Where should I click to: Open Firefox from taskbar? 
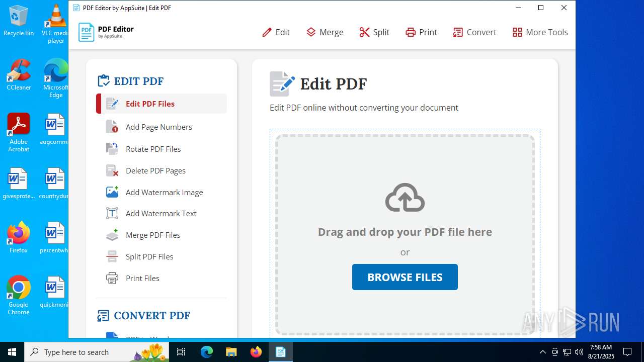tap(256, 352)
